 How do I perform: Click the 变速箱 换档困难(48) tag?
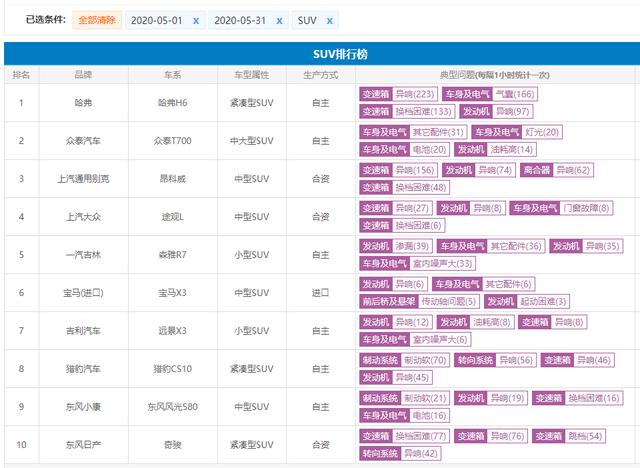[404, 187]
